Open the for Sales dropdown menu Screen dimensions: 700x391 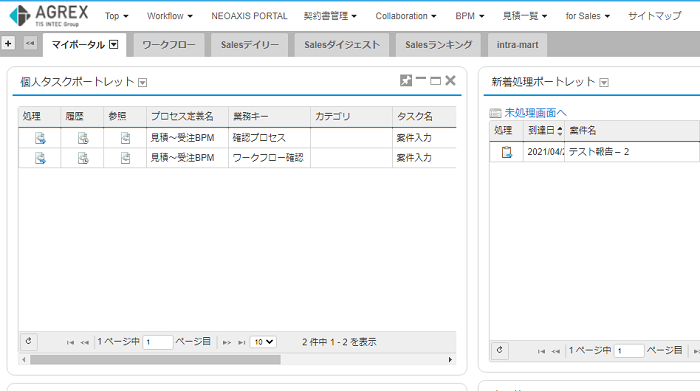click(x=588, y=16)
